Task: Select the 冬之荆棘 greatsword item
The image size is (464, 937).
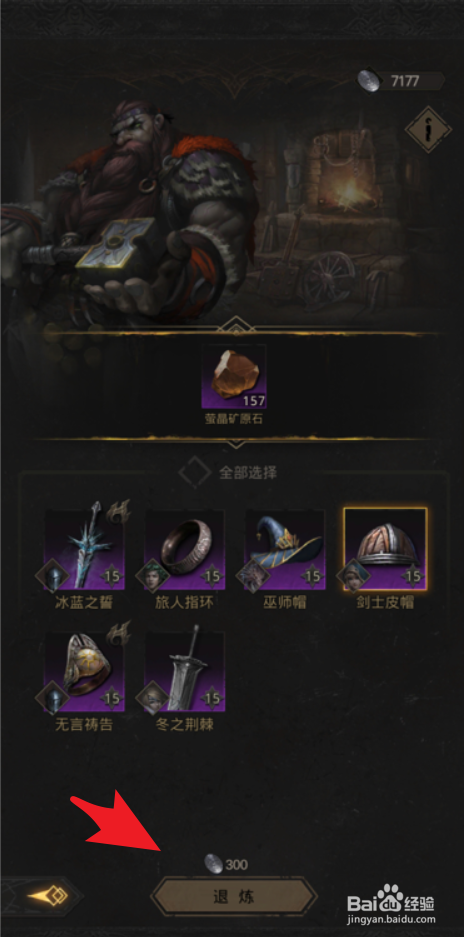Action: click(x=184, y=672)
